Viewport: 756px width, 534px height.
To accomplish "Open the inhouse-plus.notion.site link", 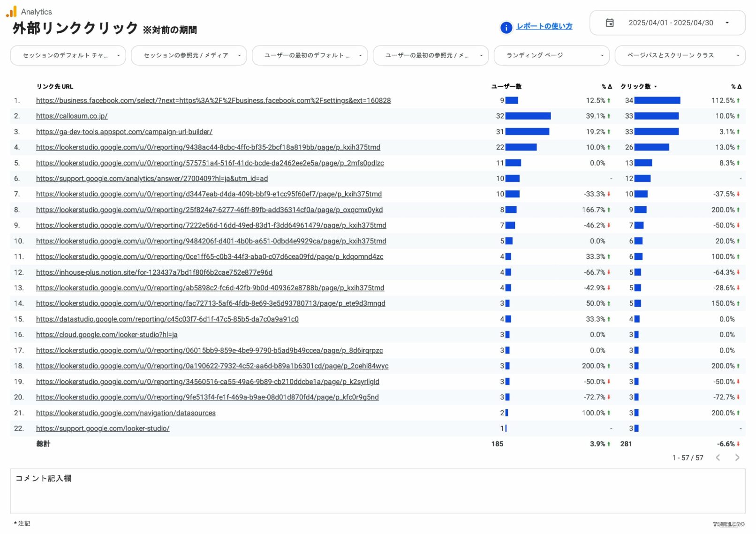I will 154,272.
